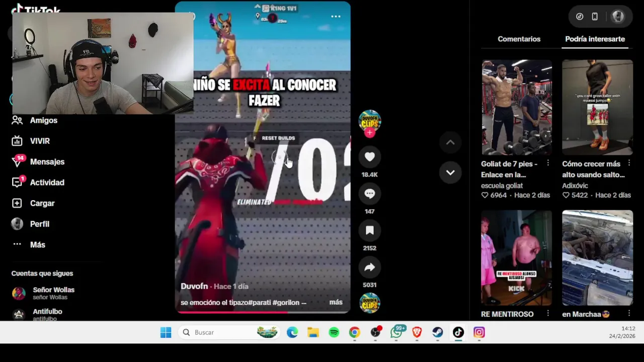The image size is (644, 362).
Task: Open OBS Studio from the taskbar
Action: [x=376, y=332]
